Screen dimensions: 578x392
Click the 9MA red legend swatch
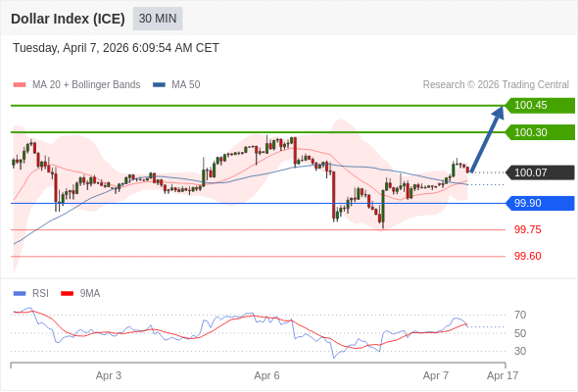(x=67, y=294)
